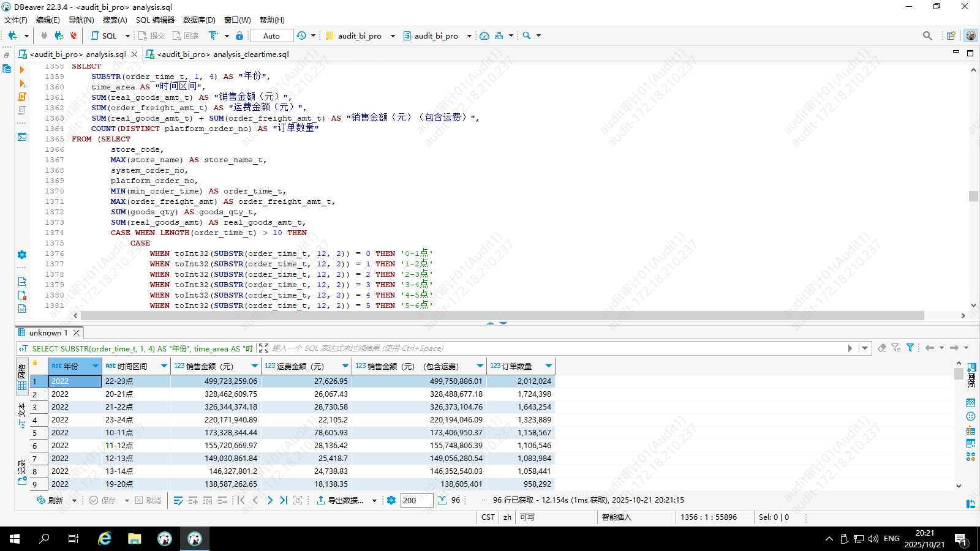980x551 pixels.
Task: Open the SQL 编辑器 menu
Action: (155, 20)
